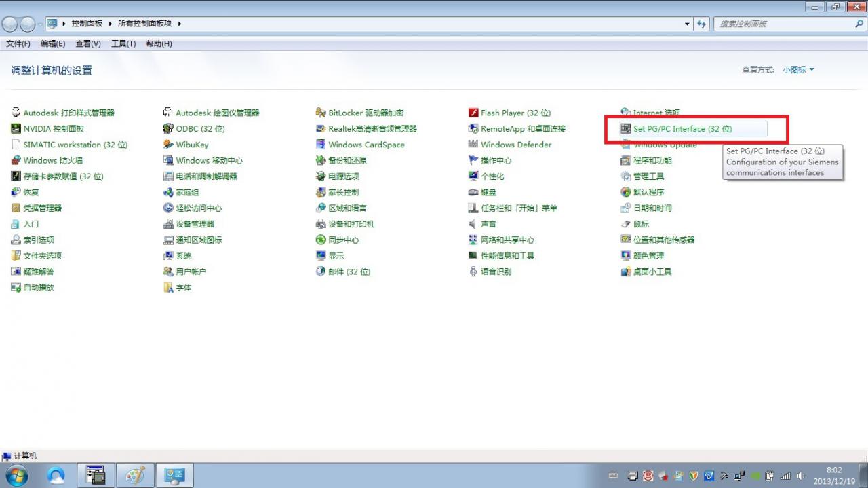Click the back navigation arrow button
The image size is (868, 488).
click(10, 24)
